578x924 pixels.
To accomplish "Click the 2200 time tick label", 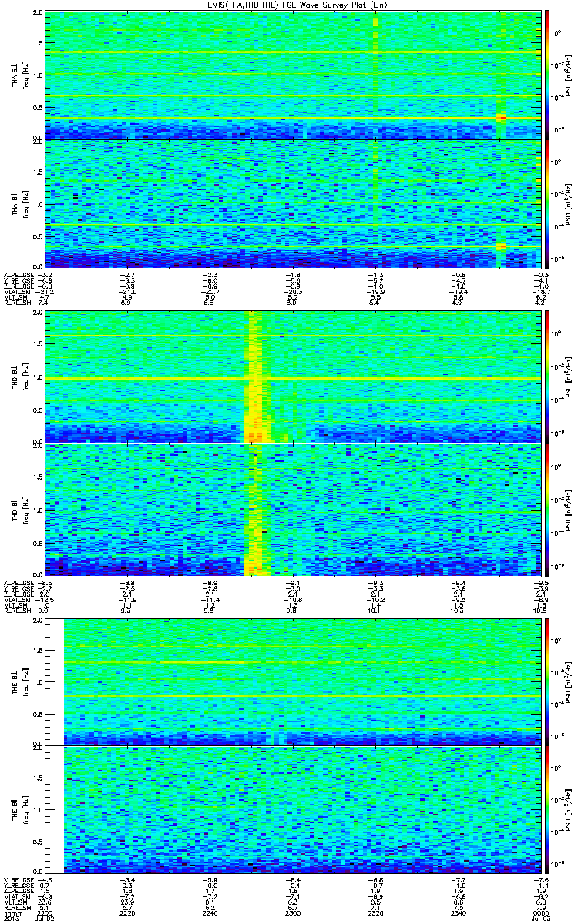I will click(46, 912).
